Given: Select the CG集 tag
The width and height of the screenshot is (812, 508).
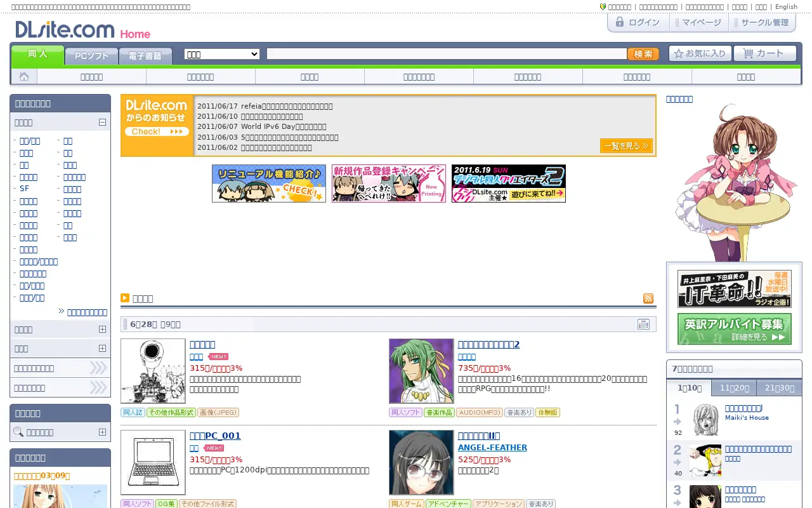Looking at the screenshot, I should 166,504.
